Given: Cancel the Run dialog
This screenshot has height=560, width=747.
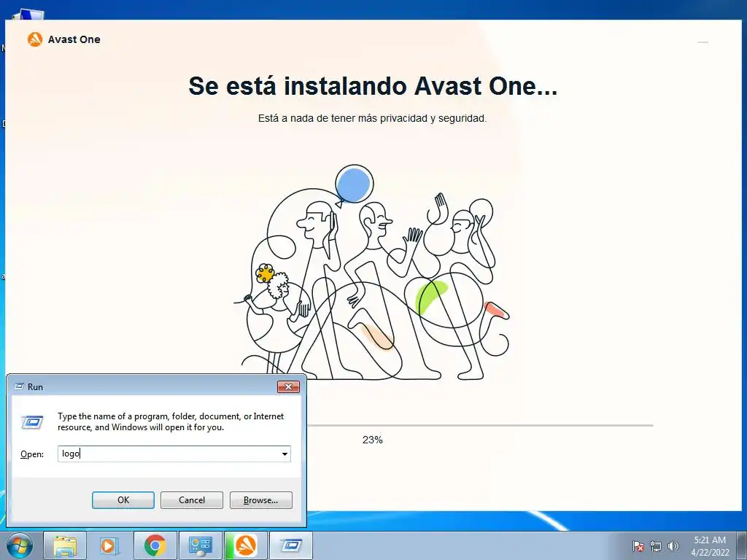Looking at the screenshot, I should click(x=192, y=500).
